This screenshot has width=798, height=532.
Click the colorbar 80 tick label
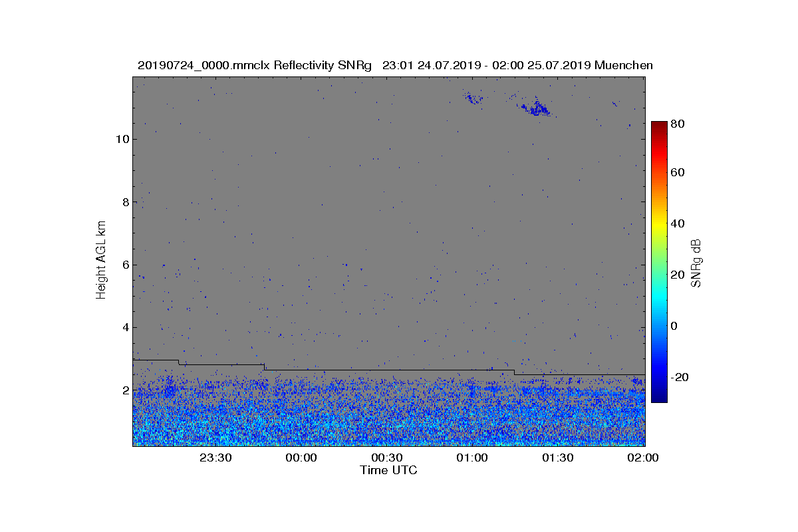pos(678,123)
